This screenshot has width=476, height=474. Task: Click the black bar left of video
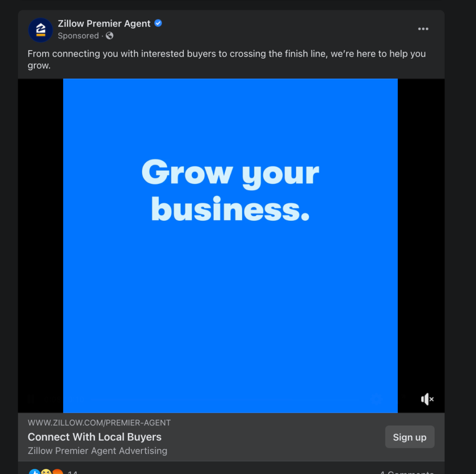pos(40,245)
